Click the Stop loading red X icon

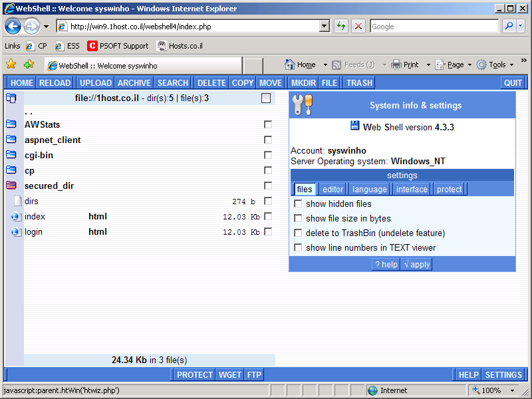tap(358, 27)
